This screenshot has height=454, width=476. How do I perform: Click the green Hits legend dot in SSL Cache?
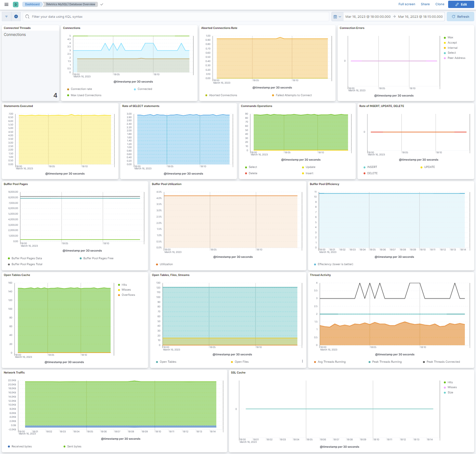445,382
